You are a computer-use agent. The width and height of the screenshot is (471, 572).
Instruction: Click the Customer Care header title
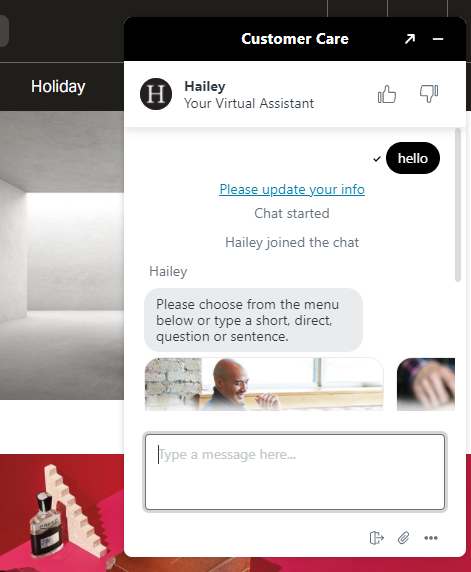coord(295,39)
